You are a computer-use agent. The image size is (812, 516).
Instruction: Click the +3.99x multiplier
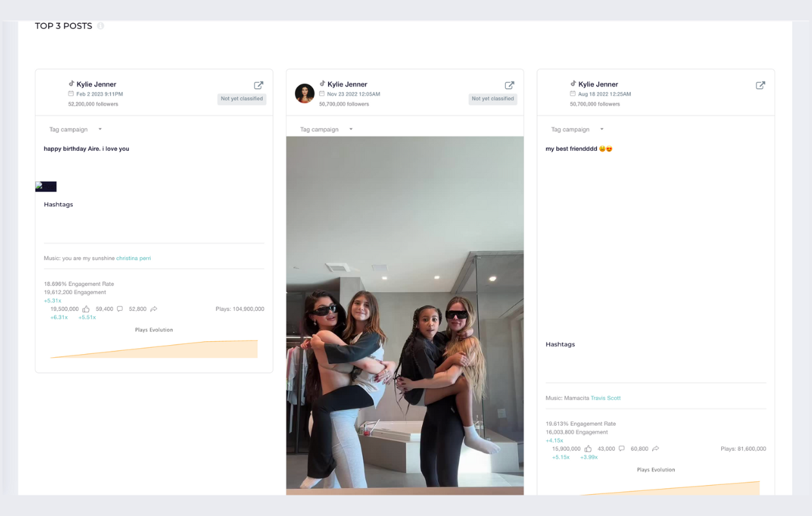point(589,457)
